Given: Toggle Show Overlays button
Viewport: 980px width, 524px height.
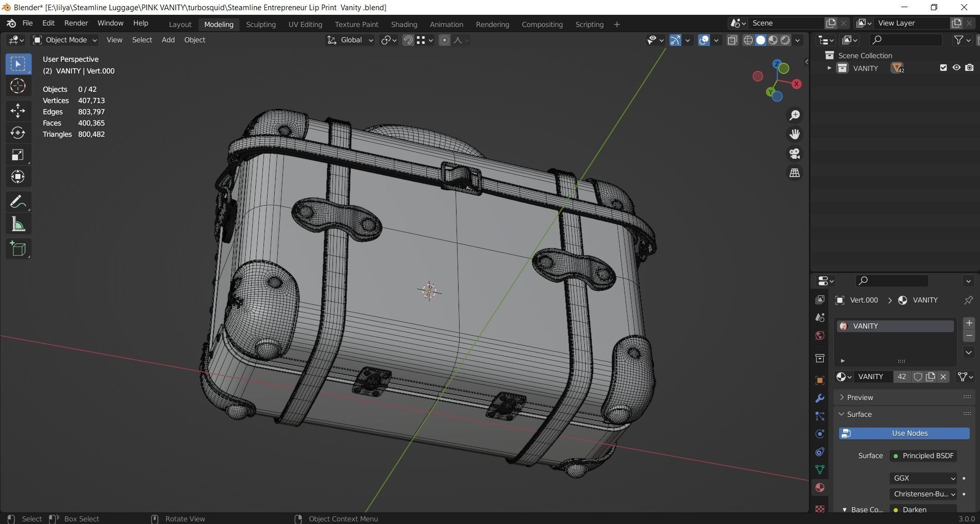Looking at the screenshot, I should (704, 40).
